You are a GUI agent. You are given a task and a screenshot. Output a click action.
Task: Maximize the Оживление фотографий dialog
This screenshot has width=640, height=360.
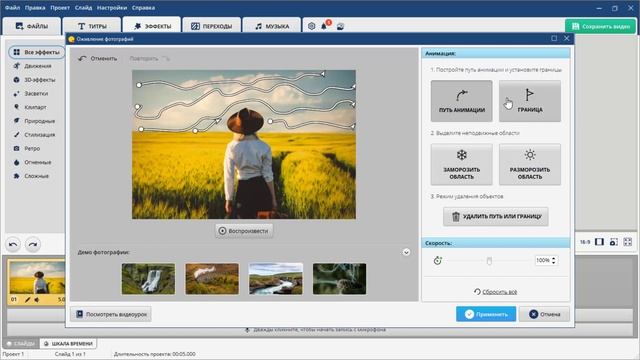click(554, 38)
